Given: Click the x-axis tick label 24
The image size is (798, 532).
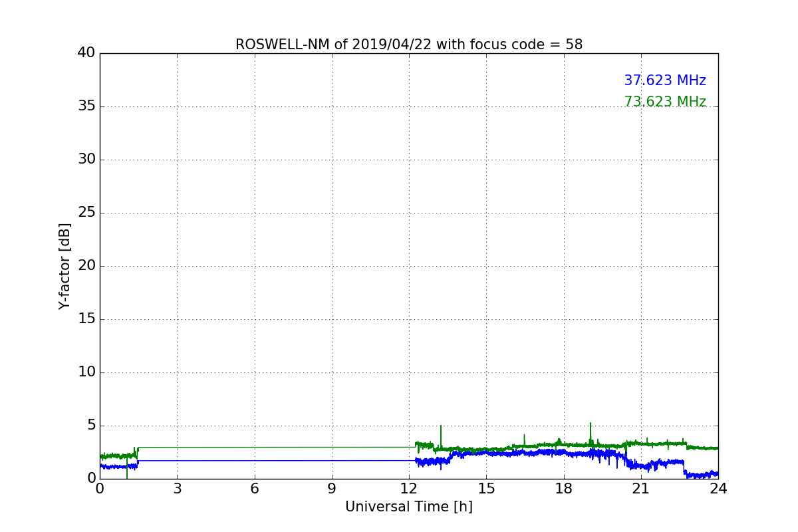Looking at the screenshot, I should (x=718, y=489).
